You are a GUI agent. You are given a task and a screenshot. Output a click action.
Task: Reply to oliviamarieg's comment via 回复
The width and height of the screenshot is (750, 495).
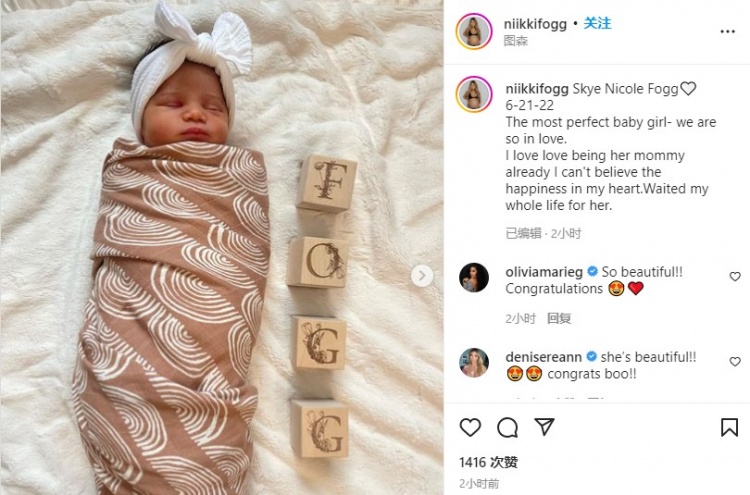[x=559, y=319]
